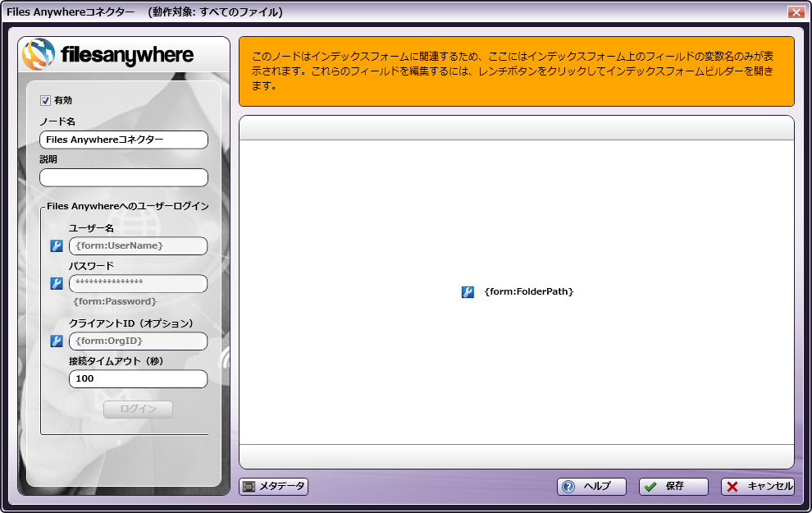Toggle the 有効 checkbox
Image resolution: width=812 pixels, height=513 pixels.
[46, 100]
